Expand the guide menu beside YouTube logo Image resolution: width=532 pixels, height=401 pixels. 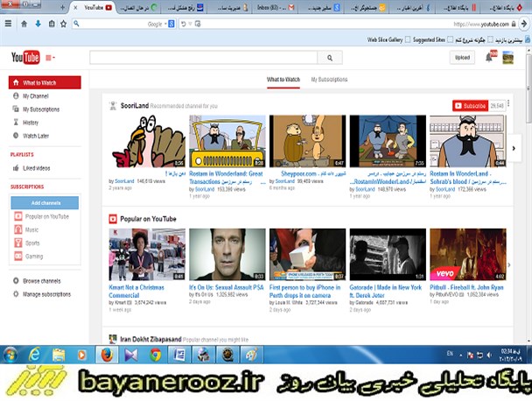[x=50, y=58]
